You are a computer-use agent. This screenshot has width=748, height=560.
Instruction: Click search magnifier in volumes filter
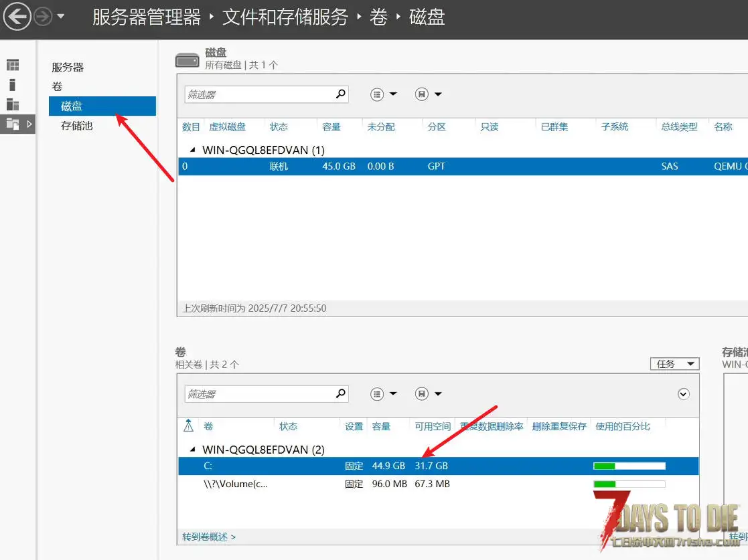pos(341,393)
